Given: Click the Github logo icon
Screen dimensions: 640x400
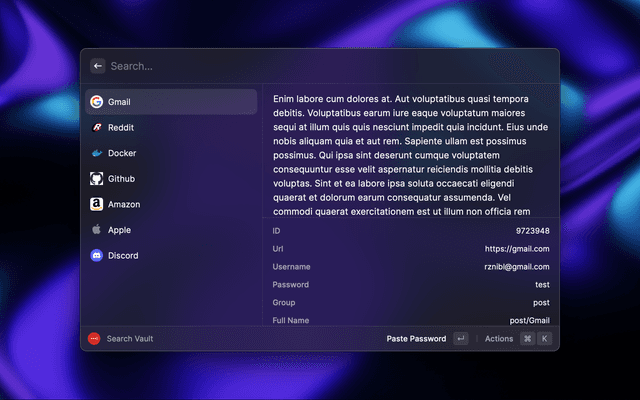Looking at the screenshot, I should 97,179.
